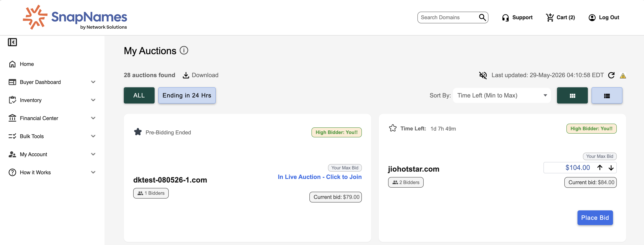Click dktest High Bidder: You!! badge
This screenshot has width=644, height=245.
click(336, 132)
